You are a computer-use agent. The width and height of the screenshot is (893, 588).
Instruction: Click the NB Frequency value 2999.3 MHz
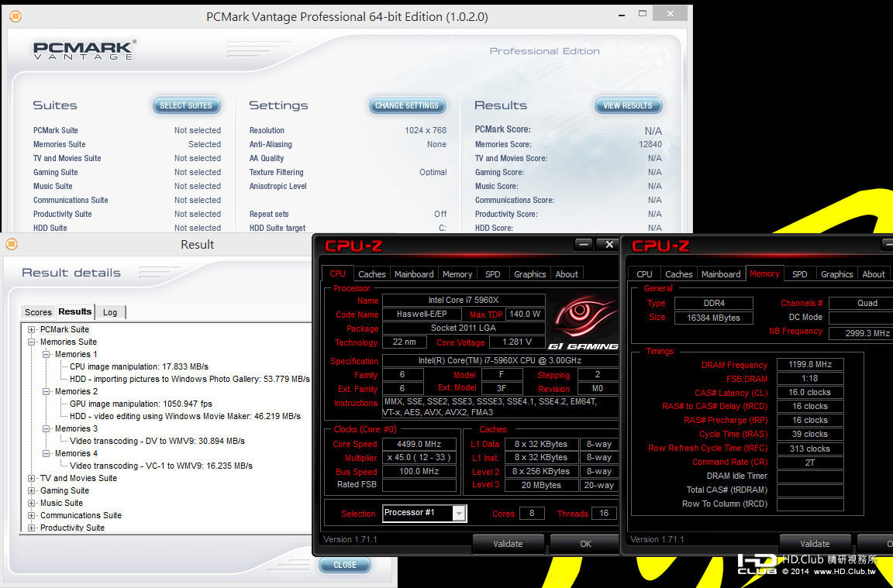click(x=860, y=333)
